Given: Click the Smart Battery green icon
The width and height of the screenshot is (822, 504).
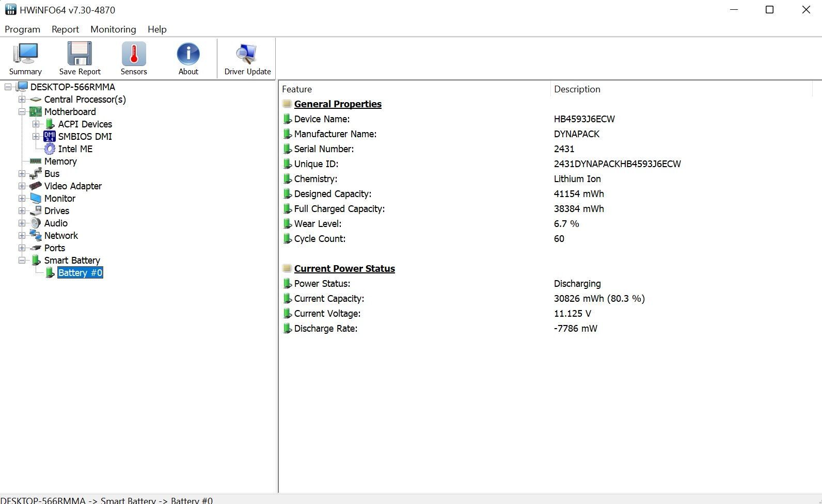Looking at the screenshot, I should [x=36, y=260].
